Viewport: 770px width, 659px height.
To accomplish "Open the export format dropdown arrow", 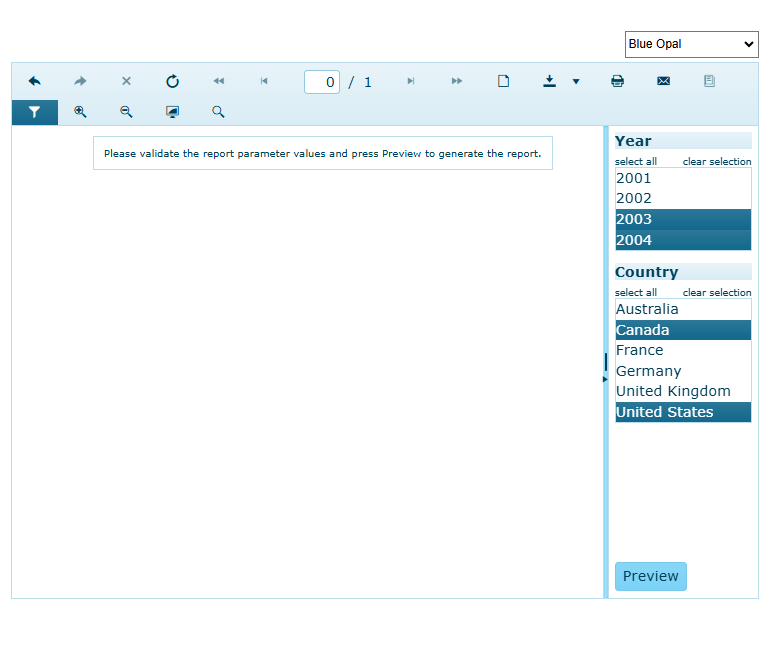I will click(576, 82).
